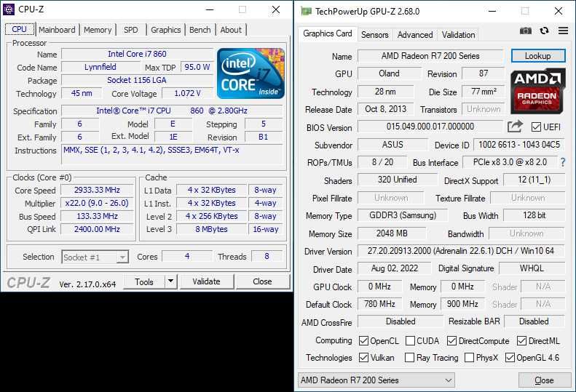
Task: Click the Close button in CPU-Z
Action: (262, 281)
